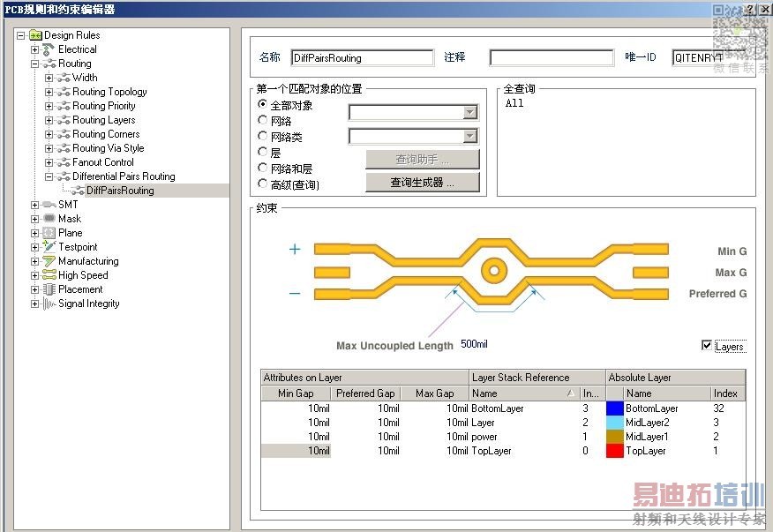The width and height of the screenshot is (773, 532).
Task: Click the TopLayer red color swatch
Action: [x=615, y=451]
